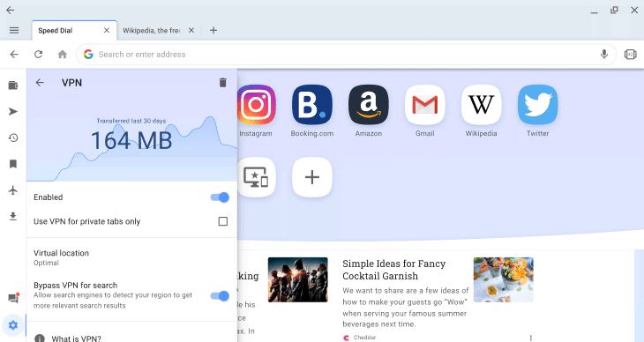Open settings gear in sidebar
This screenshot has width=644, height=342.
click(x=13, y=325)
